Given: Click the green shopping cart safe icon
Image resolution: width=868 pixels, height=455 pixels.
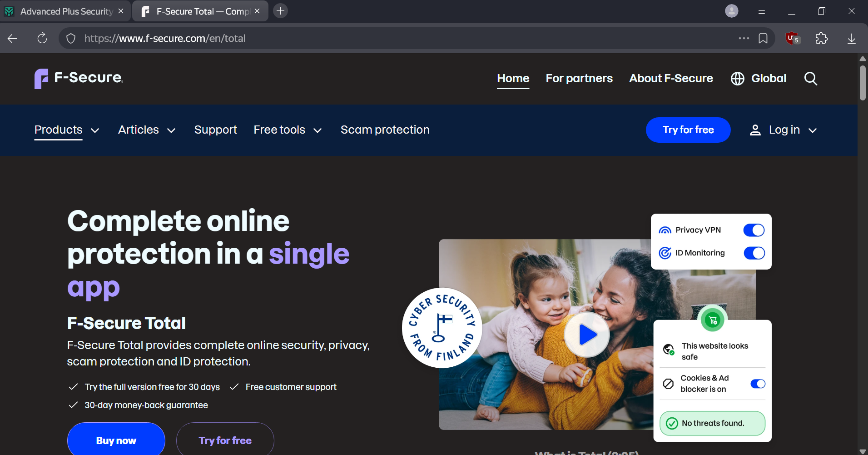Looking at the screenshot, I should (712, 320).
